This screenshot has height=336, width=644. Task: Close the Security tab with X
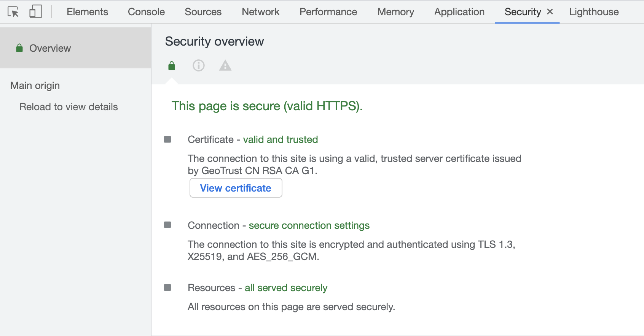point(550,12)
